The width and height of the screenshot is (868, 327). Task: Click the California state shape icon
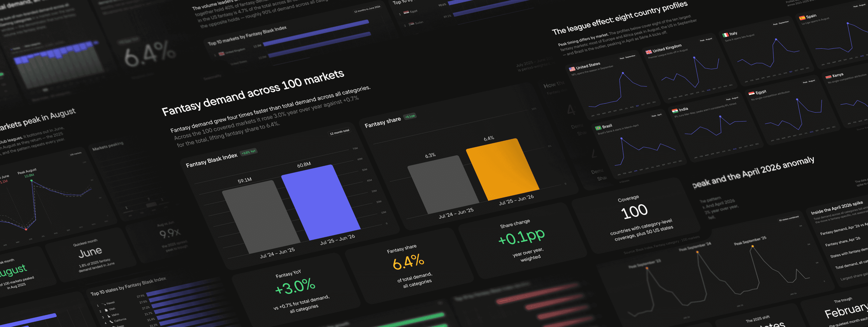[111, 322]
